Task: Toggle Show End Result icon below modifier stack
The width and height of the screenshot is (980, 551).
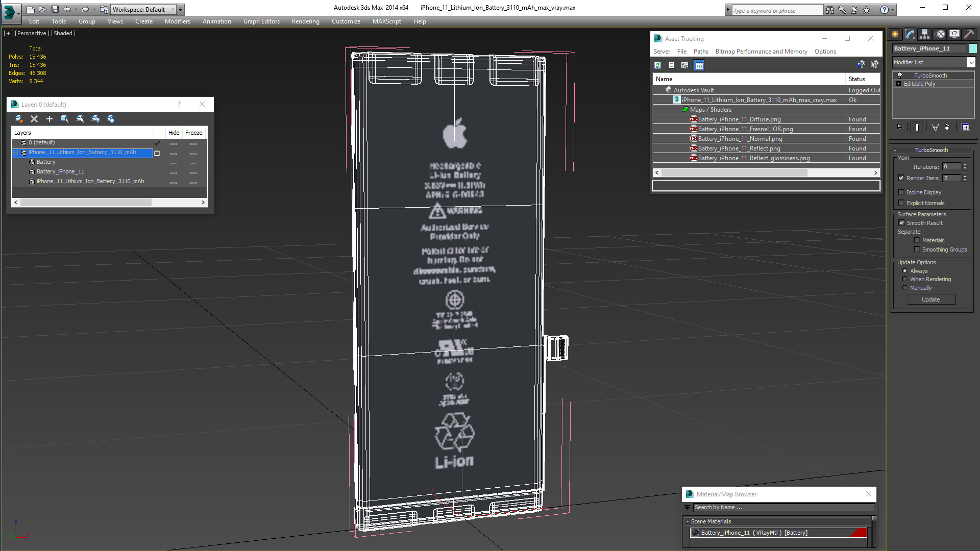Action: [917, 127]
